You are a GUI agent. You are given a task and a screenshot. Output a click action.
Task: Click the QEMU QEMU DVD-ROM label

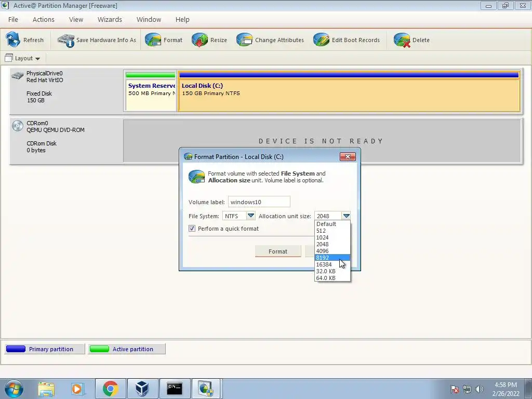56,130
